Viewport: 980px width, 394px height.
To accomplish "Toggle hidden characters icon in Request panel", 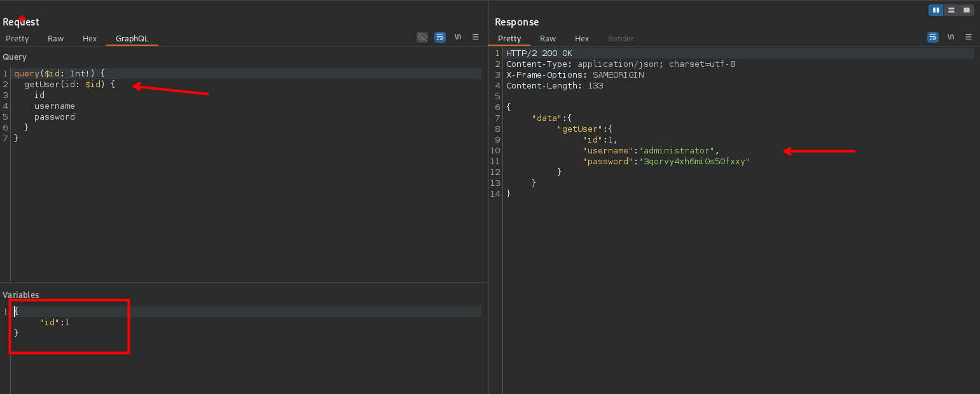I will pos(422,38).
